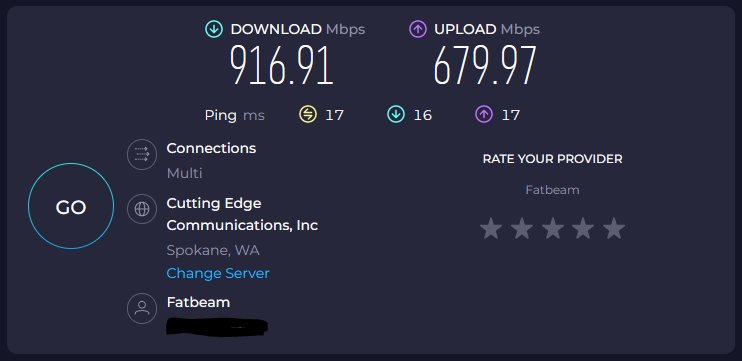The image size is (742, 361).
Task: Click the yellow idle ping icon
Action: coord(308,115)
